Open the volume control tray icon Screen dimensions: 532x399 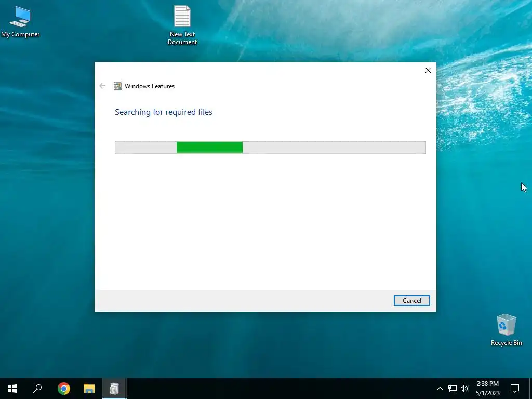(x=464, y=389)
